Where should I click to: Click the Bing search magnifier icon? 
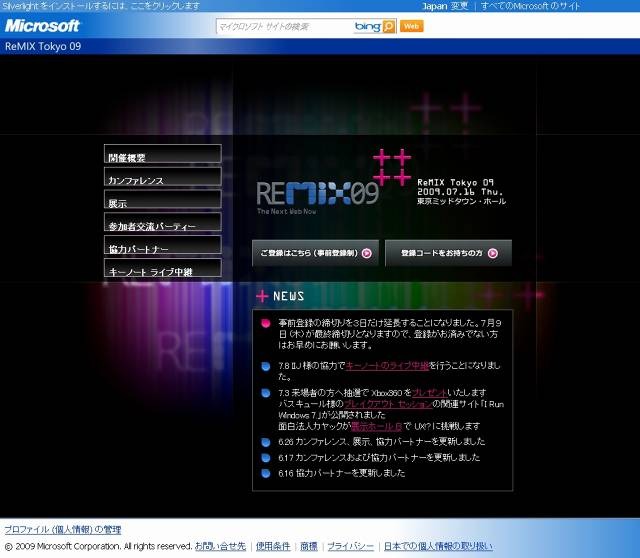tap(389, 26)
